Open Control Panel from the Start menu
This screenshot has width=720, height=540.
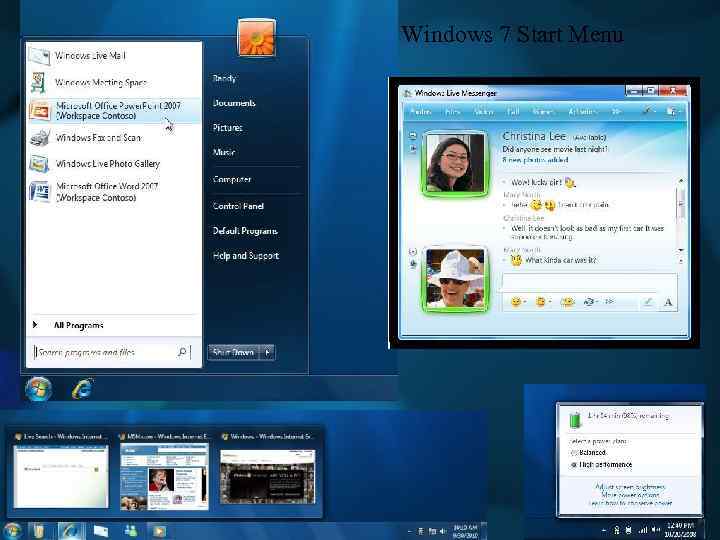(x=238, y=206)
